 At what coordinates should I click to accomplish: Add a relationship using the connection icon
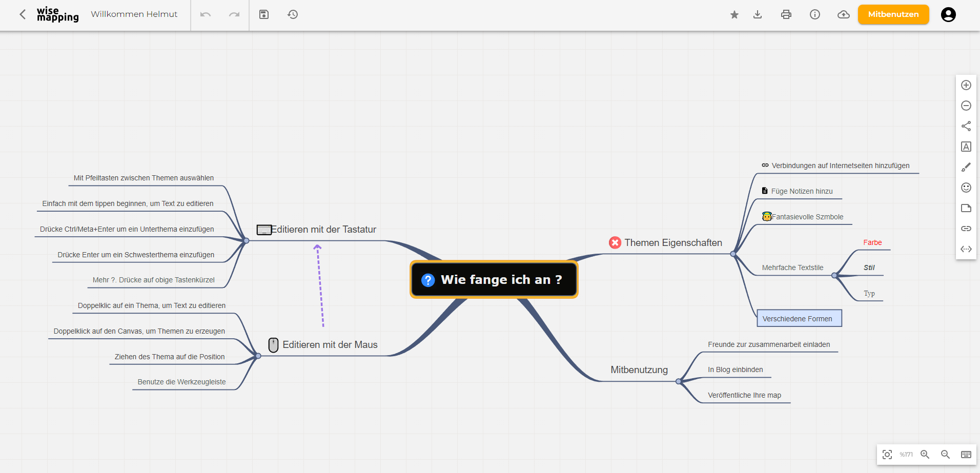tap(966, 126)
